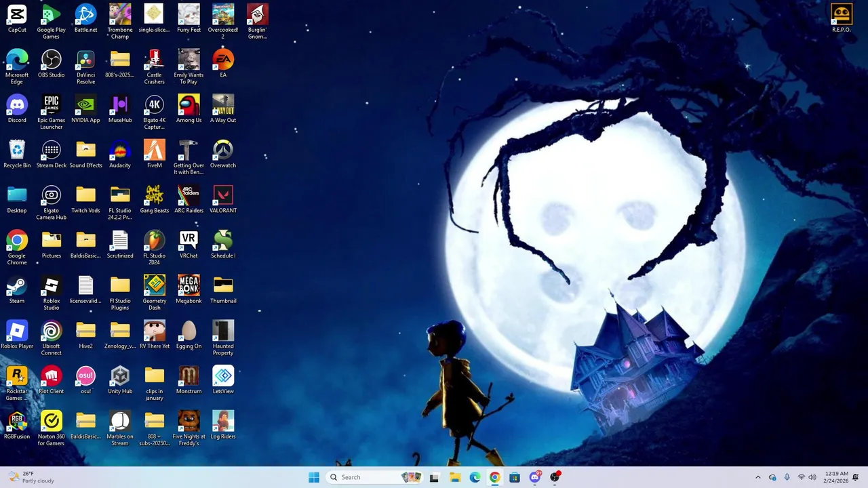Select the Schedule I game icon
868x488 pixels.
click(x=223, y=245)
